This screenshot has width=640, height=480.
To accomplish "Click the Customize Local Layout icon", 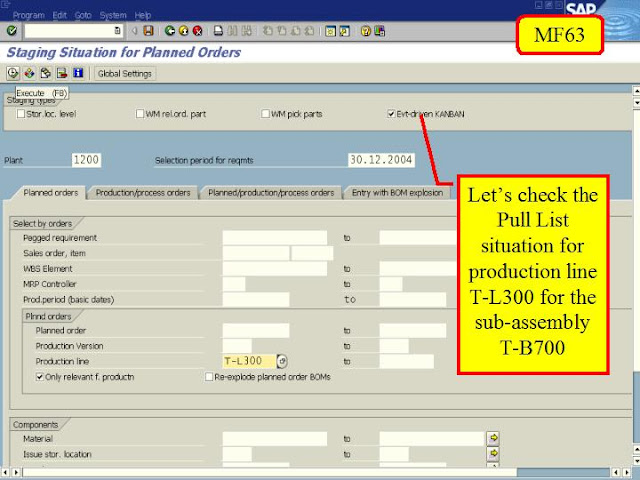I will [x=380, y=31].
